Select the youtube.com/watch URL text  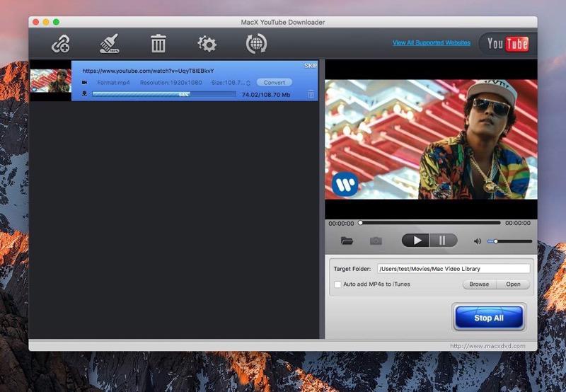coord(148,71)
